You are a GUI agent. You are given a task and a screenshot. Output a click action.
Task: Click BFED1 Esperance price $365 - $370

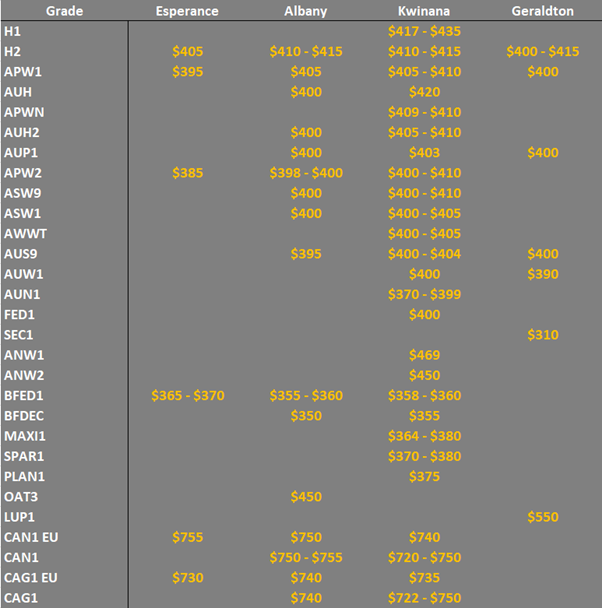[x=188, y=395]
